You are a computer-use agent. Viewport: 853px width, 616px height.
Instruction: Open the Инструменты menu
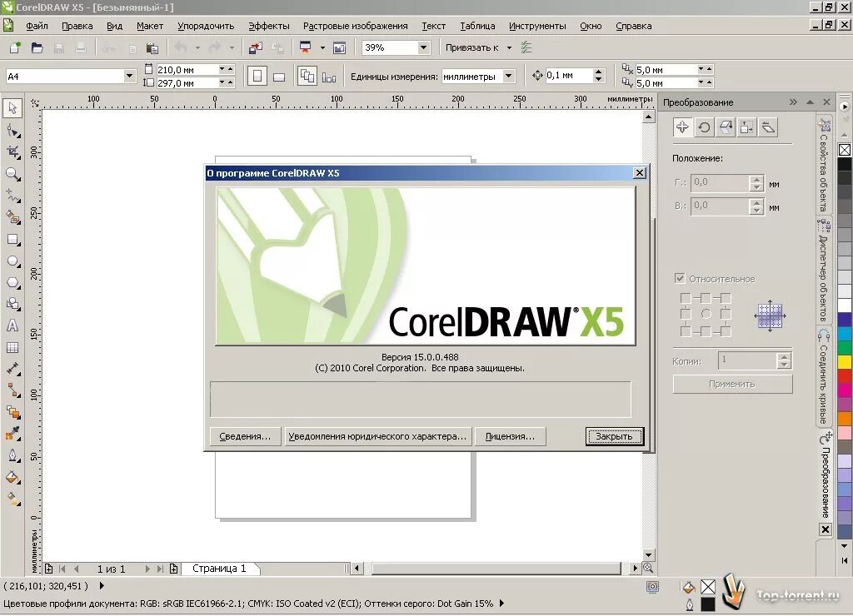tap(537, 26)
